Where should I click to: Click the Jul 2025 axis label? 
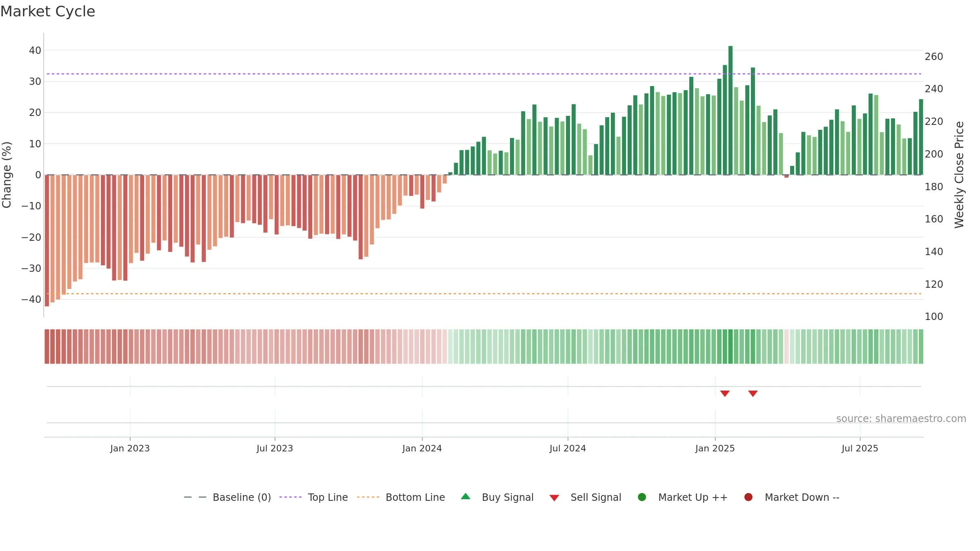(x=860, y=449)
